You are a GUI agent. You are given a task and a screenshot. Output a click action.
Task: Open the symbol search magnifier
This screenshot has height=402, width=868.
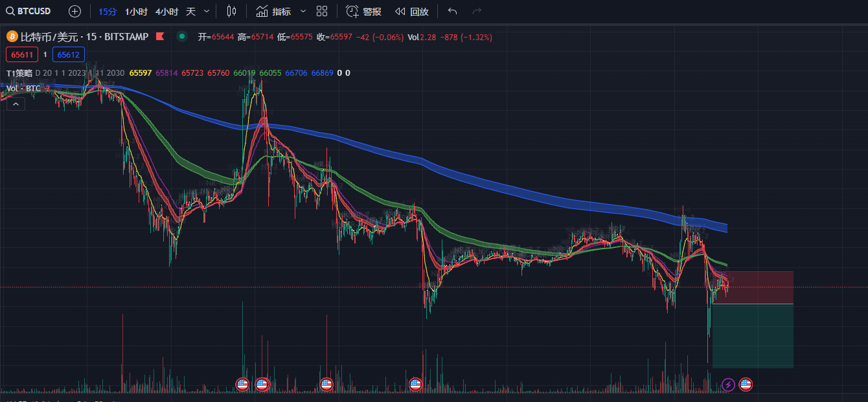[10, 10]
